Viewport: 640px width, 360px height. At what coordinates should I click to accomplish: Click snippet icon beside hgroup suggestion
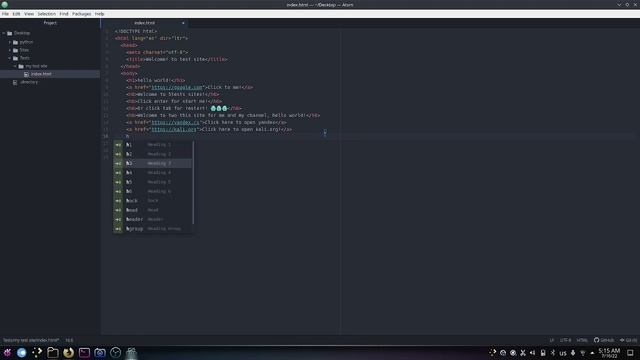(118, 229)
